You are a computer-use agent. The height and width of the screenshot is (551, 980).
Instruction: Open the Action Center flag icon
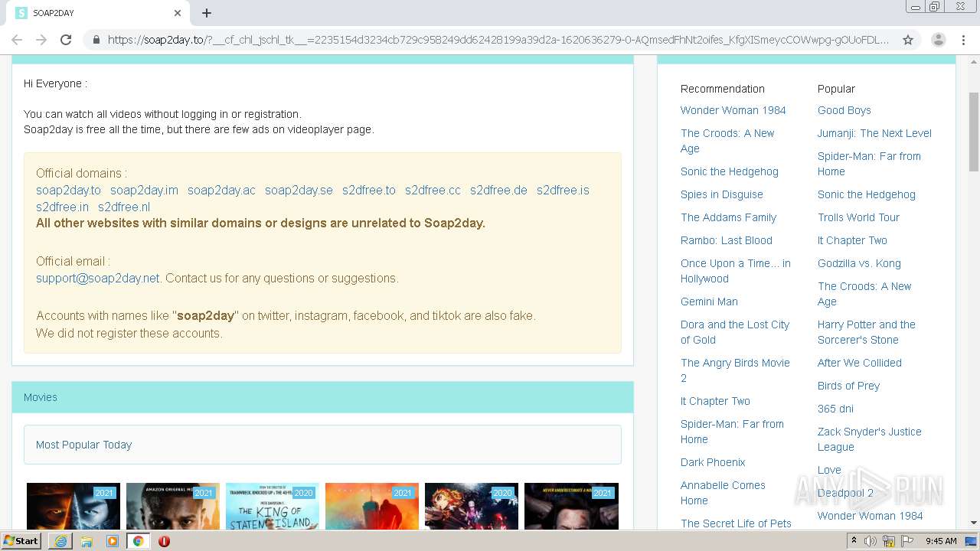pyautogui.click(x=907, y=541)
